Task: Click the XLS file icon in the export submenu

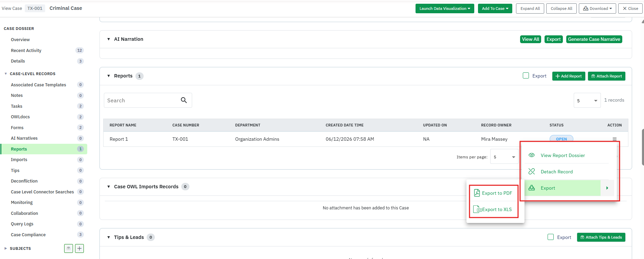Action: pyautogui.click(x=477, y=209)
